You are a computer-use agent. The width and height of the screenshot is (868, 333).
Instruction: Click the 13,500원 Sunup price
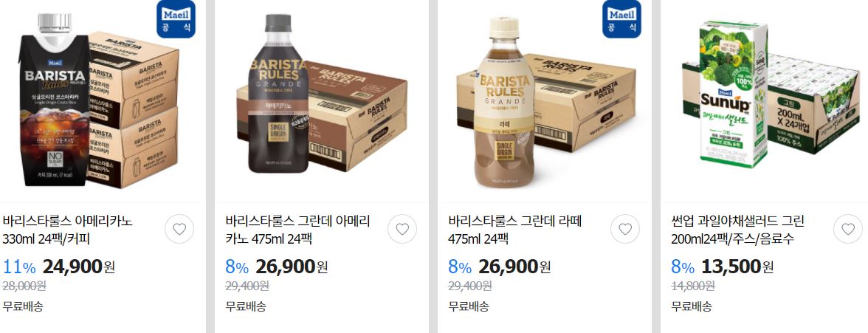[x=737, y=267]
